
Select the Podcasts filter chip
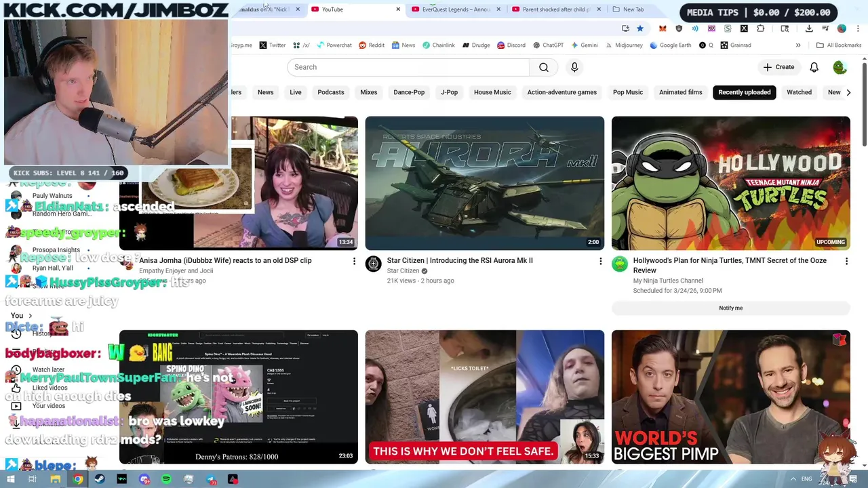(x=331, y=92)
